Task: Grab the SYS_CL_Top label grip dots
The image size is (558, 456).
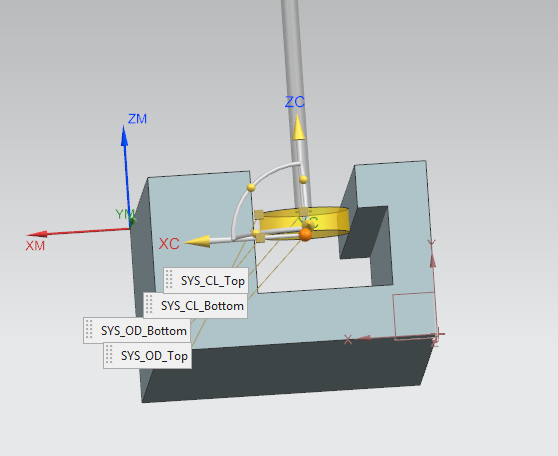Action: pyautogui.click(x=169, y=280)
